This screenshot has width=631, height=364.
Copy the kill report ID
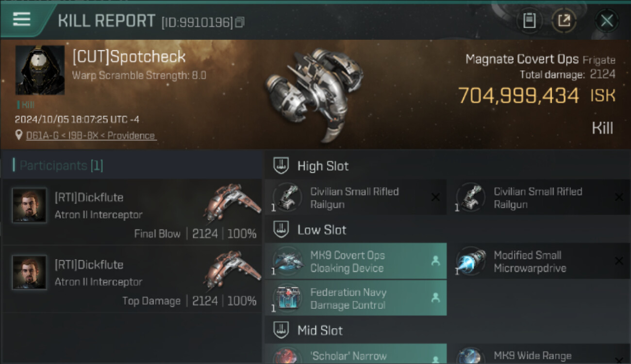(240, 22)
